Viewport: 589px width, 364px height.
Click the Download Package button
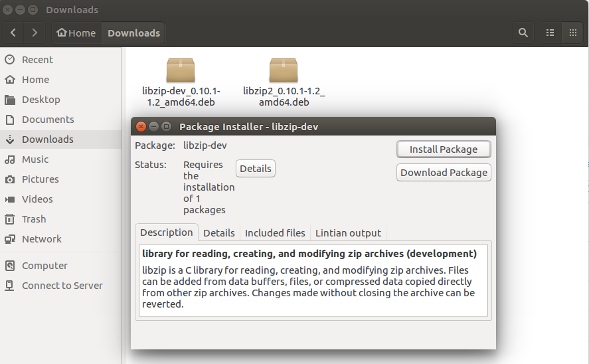click(444, 173)
